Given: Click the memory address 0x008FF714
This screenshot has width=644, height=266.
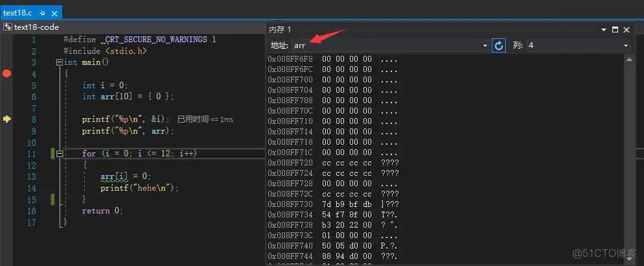Looking at the screenshot, I should (x=290, y=132).
